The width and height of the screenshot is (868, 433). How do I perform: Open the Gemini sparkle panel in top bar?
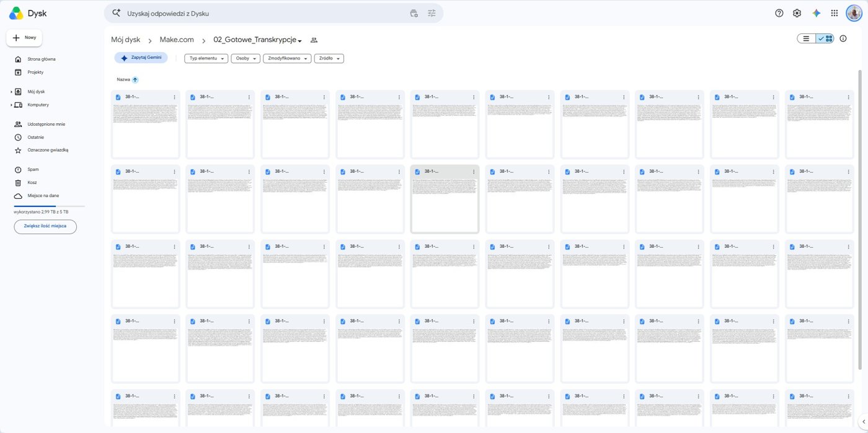pos(817,13)
